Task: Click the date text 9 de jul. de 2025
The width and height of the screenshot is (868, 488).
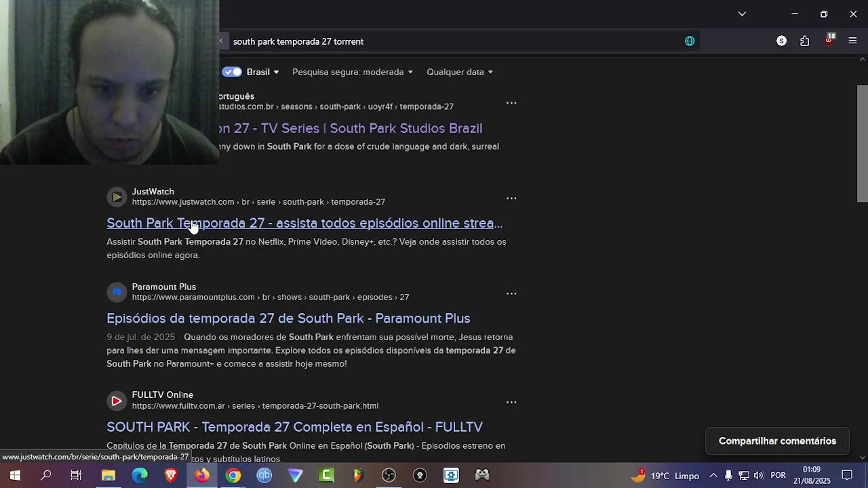Action: tap(140, 338)
